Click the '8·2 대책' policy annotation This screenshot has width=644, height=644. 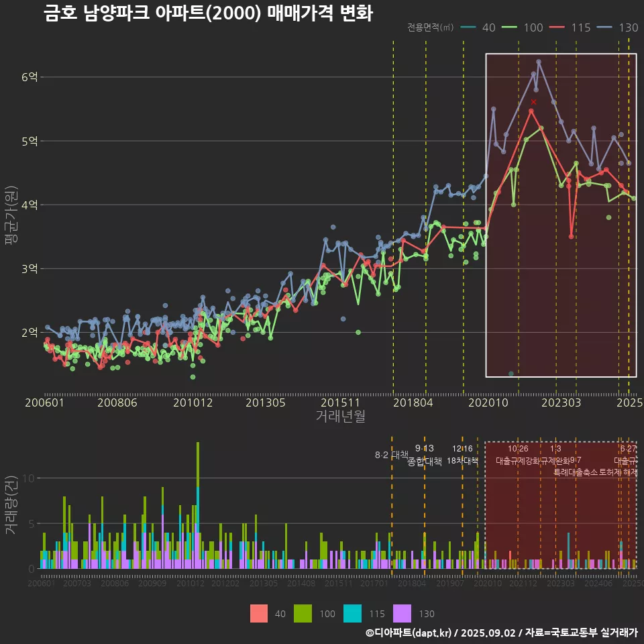pos(391,455)
